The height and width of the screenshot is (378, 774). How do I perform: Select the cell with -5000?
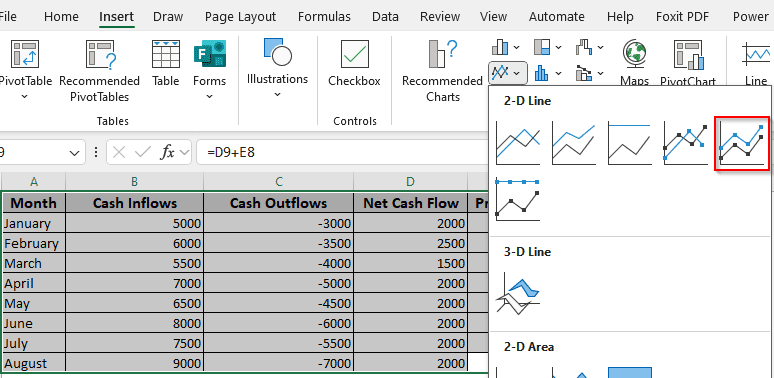coord(278,283)
